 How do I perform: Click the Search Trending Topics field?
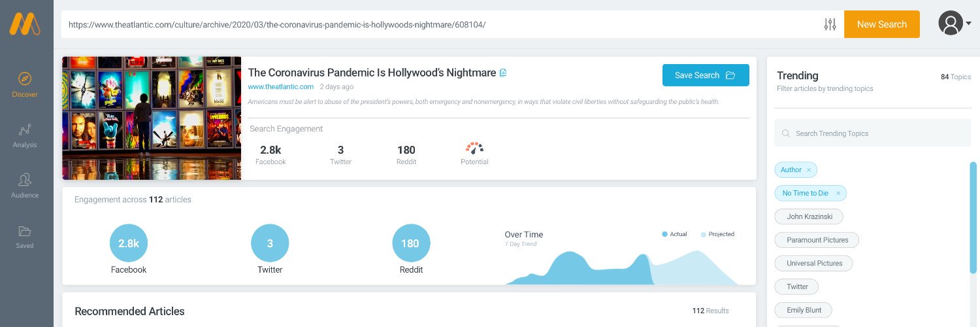(x=872, y=133)
